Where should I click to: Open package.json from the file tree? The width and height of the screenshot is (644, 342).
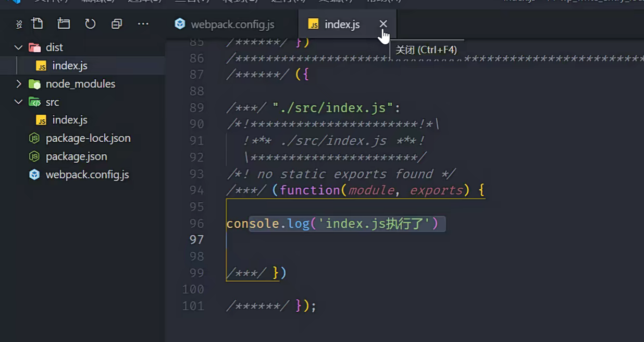76,156
